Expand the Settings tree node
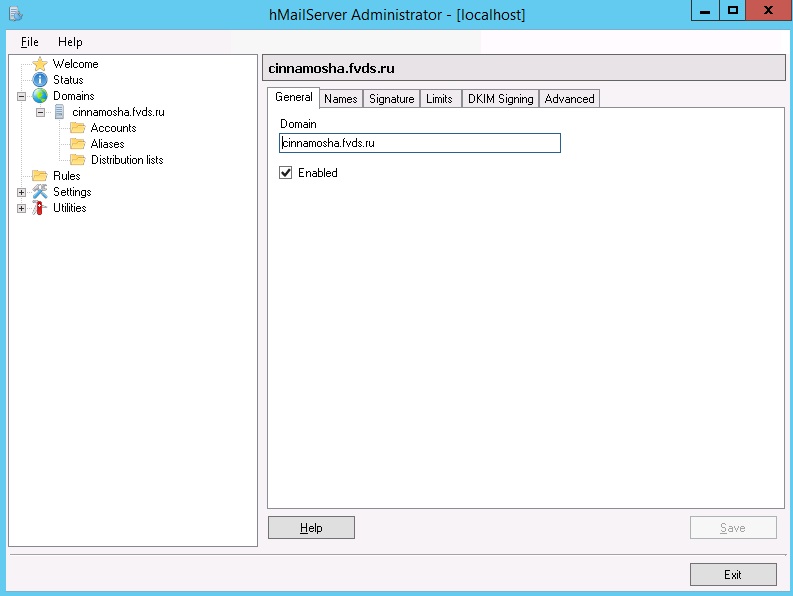The height and width of the screenshot is (596, 793). [21, 192]
